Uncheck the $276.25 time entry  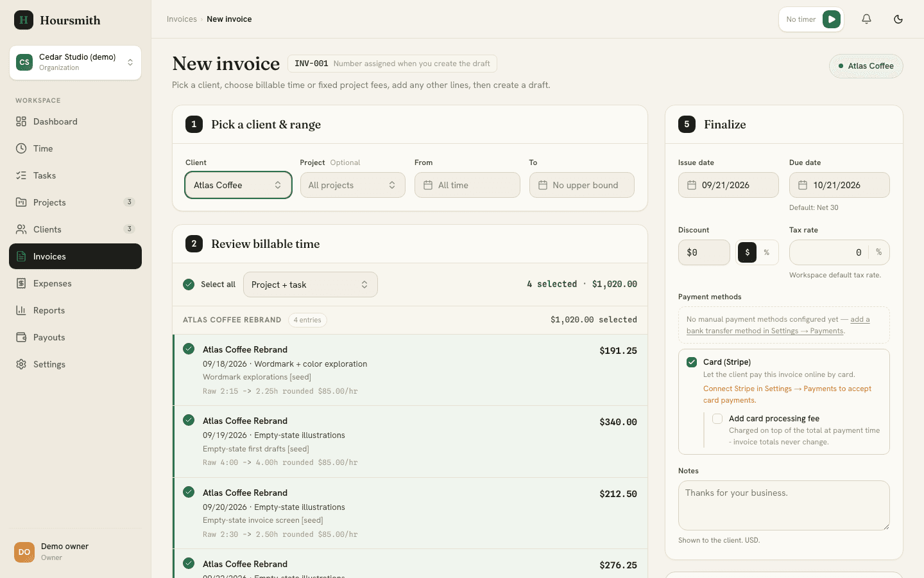coord(189,563)
